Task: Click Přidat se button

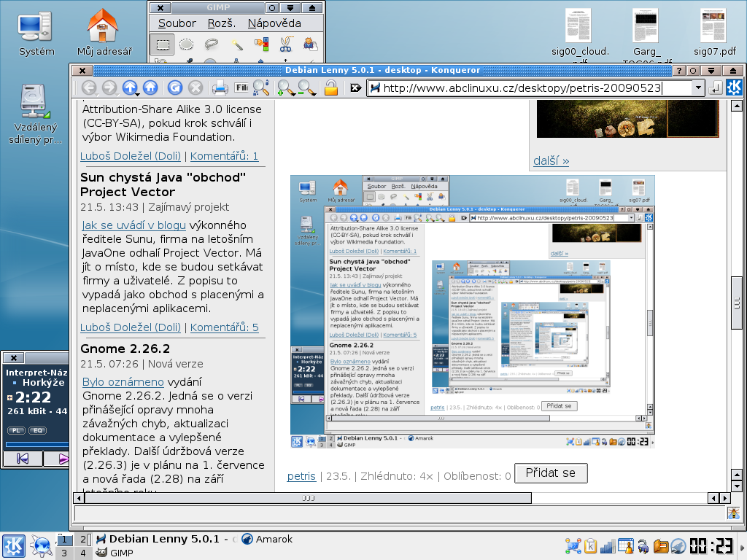Action: (551, 472)
